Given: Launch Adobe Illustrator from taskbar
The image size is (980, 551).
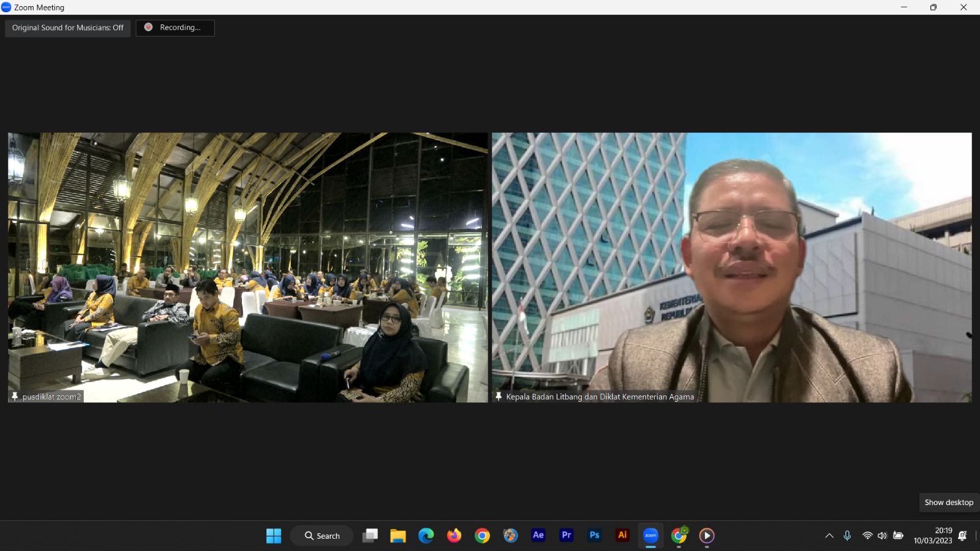Looking at the screenshot, I should [x=623, y=535].
